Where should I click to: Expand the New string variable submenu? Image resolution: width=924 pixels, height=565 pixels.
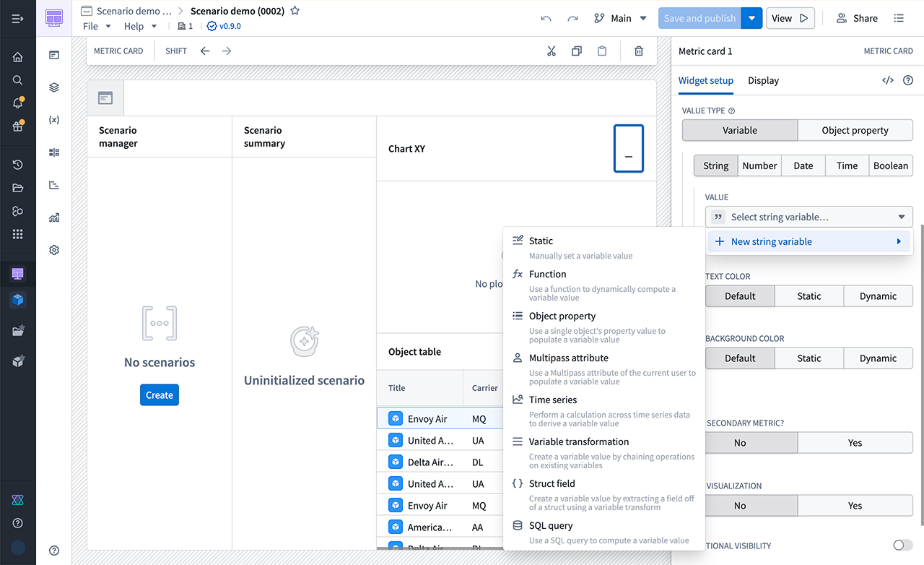tap(809, 241)
